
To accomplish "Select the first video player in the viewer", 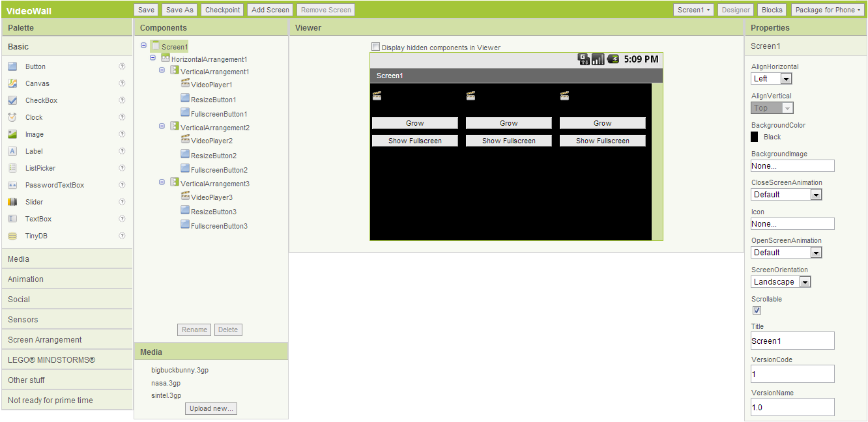I will pyautogui.click(x=377, y=96).
